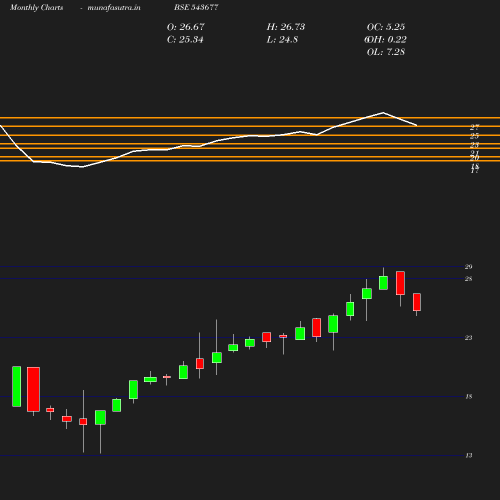Click the "OL: 7.28" reading
The width and height of the screenshot is (500, 500).
pos(386,52)
